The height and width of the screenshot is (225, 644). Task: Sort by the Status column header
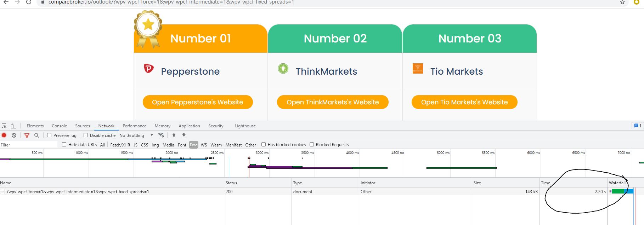click(258, 183)
